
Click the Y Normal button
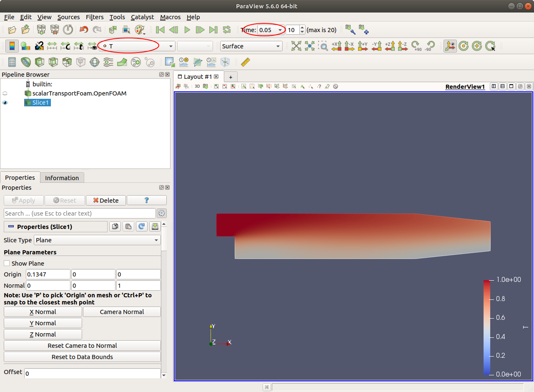(43, 323)
